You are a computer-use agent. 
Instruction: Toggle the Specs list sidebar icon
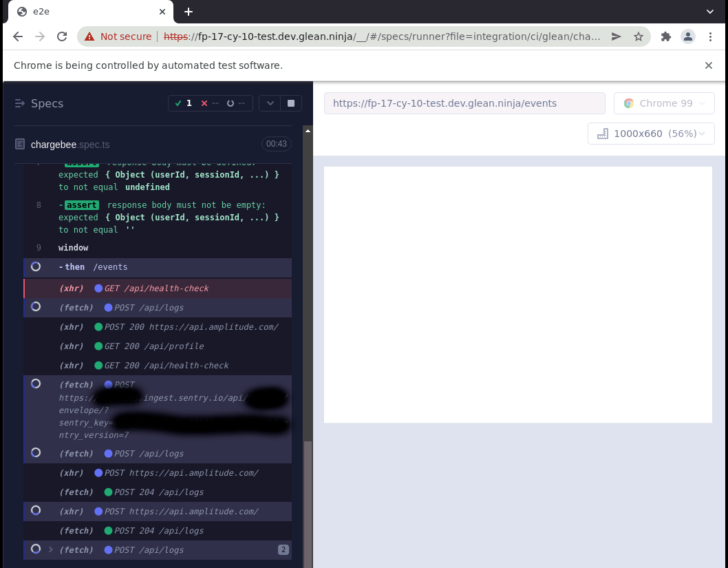[x=19, y=103]
